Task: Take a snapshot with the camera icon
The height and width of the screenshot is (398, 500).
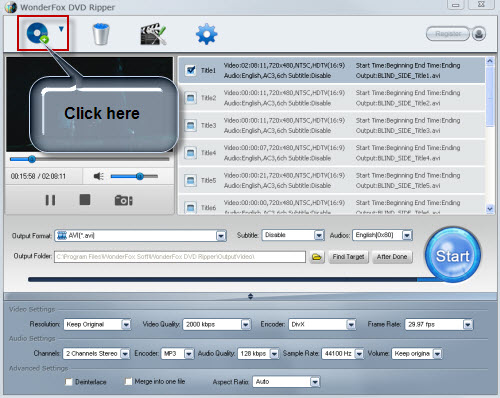Action: [124, 200]
